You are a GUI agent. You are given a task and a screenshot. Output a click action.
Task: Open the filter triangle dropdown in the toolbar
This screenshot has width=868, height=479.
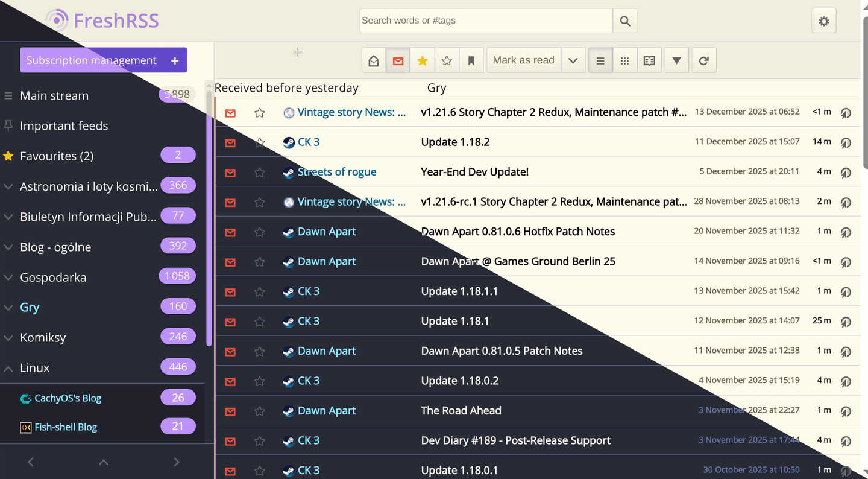pos(676,60)
